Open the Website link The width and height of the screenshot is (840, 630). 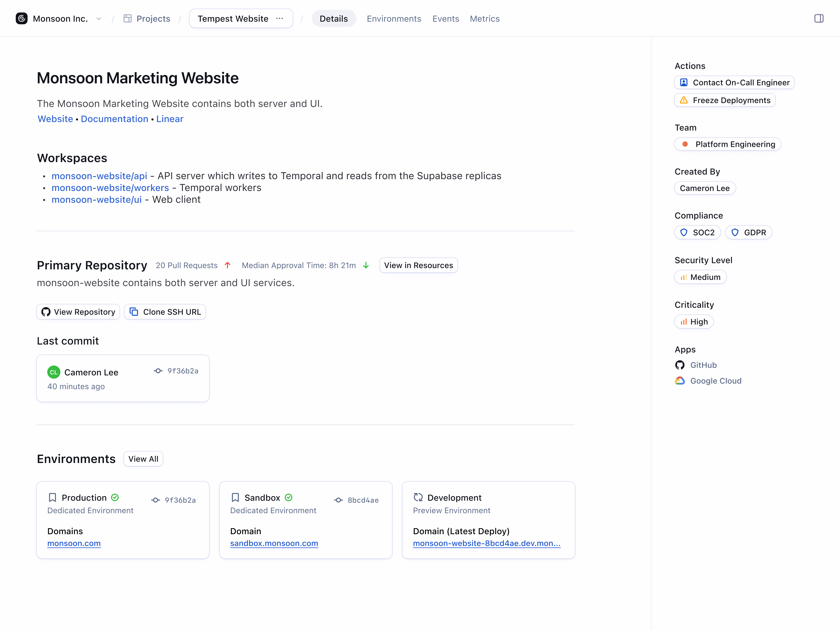point(55,119)
